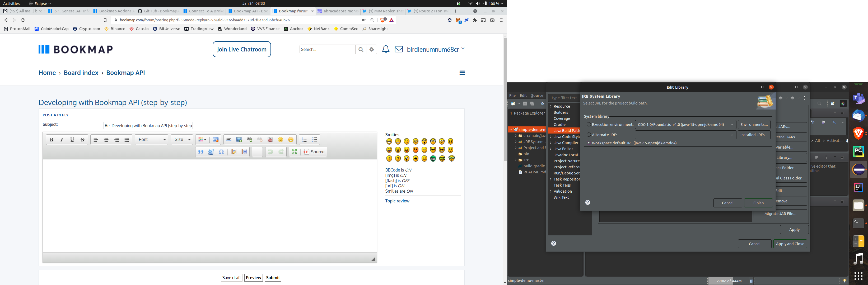Insert an image into the post
Viewport: 868px width, 285px height.
[x=239, y=140]
